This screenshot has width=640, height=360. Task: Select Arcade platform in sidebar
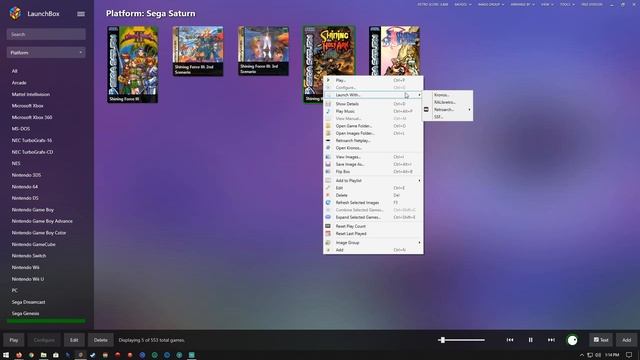(x=19, y=82)
